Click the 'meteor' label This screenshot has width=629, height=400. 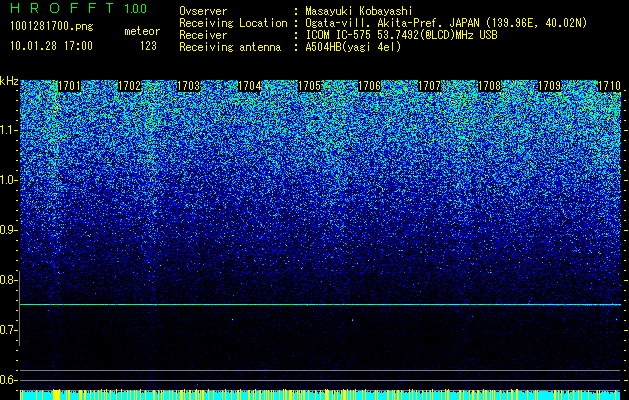142,31
